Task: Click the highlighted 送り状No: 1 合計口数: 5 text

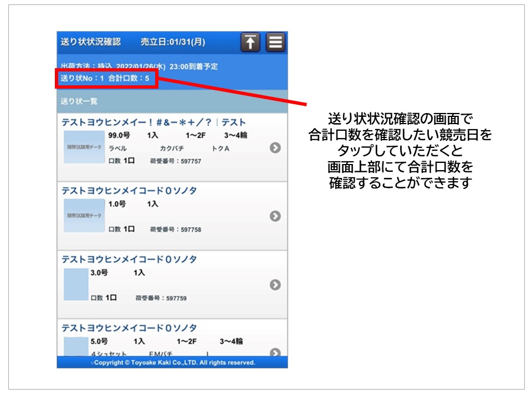Action: (105, 79)
